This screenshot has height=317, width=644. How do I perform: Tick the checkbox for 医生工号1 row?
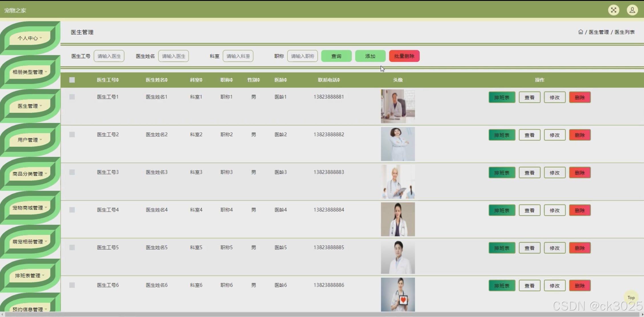click(72, 97)
